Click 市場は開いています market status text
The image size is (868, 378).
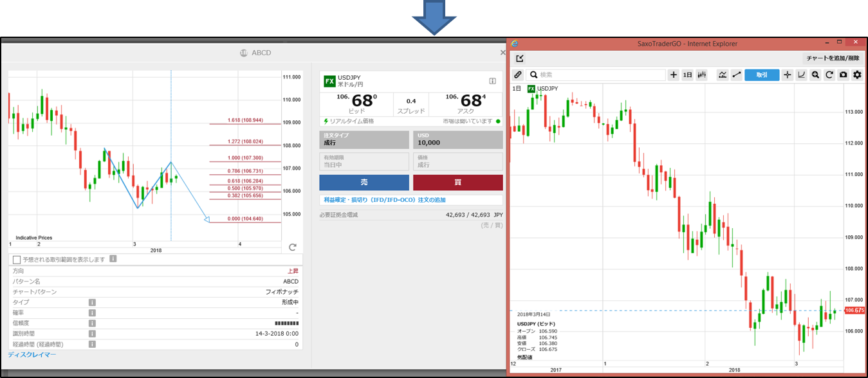coord(468,121)
